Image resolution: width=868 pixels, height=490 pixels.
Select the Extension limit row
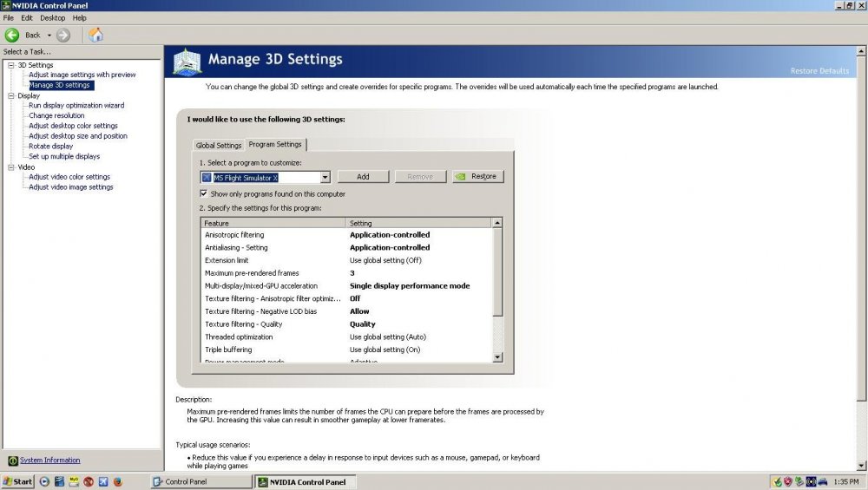[x=346, y=260]
